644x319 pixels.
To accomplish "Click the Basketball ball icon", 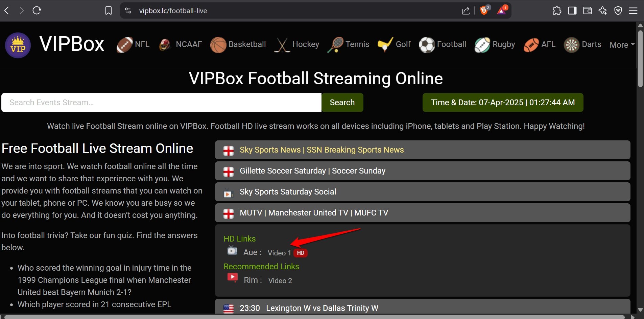I will coord(218,45).
